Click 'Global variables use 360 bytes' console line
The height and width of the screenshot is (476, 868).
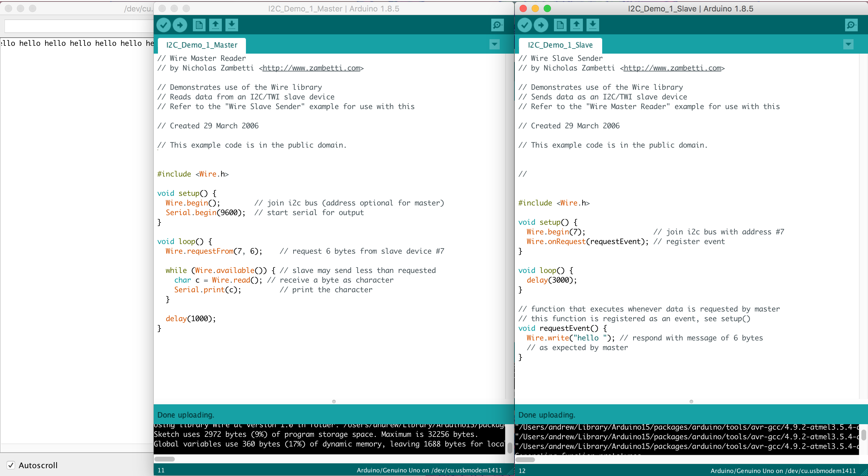[329, 444]
